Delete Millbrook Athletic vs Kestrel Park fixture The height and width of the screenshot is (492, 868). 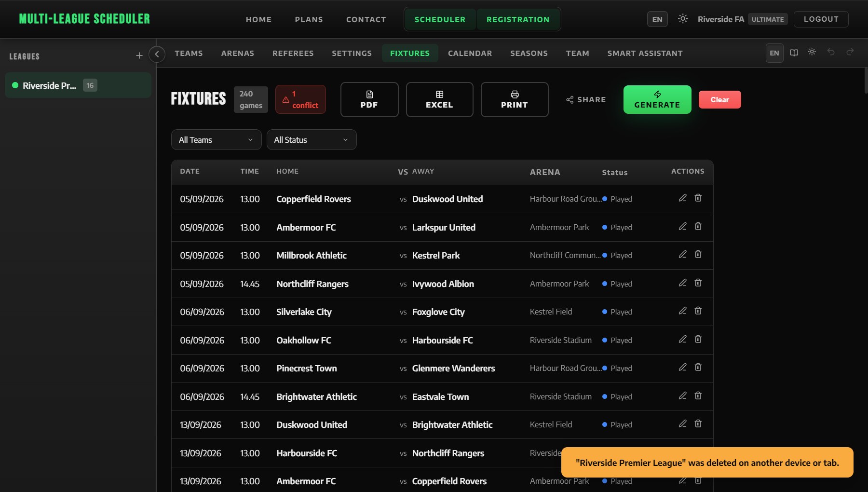click(698, 254)
